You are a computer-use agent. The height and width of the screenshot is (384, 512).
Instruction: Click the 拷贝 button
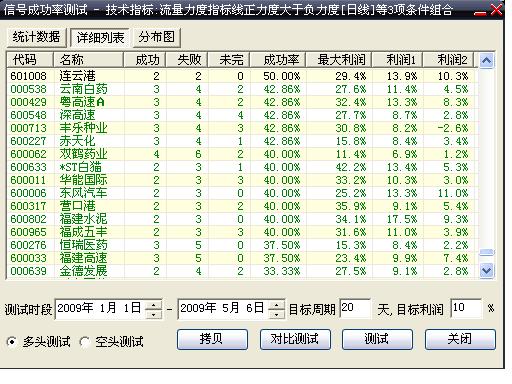tap(212, 339)
